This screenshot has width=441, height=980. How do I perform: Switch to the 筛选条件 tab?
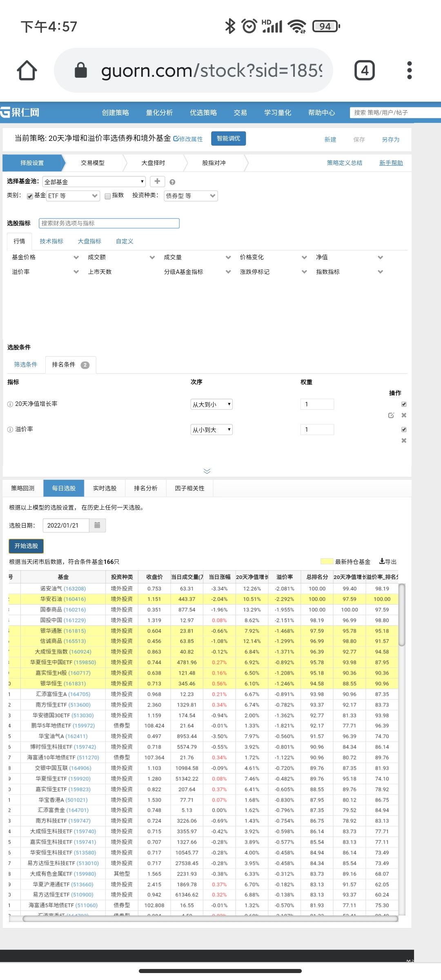tap(26, 365)
